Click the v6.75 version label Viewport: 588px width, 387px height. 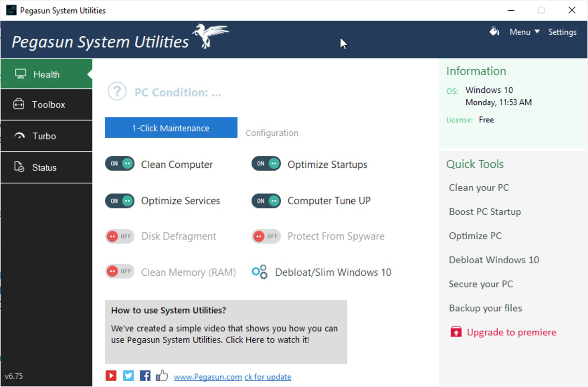[14, 376]
